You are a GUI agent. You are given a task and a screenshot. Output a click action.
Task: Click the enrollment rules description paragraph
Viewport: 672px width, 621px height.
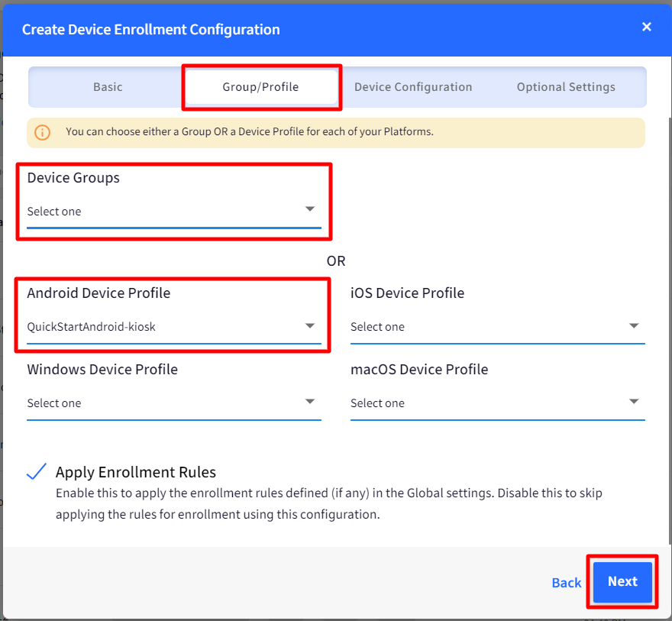click(x=328, y=503)
